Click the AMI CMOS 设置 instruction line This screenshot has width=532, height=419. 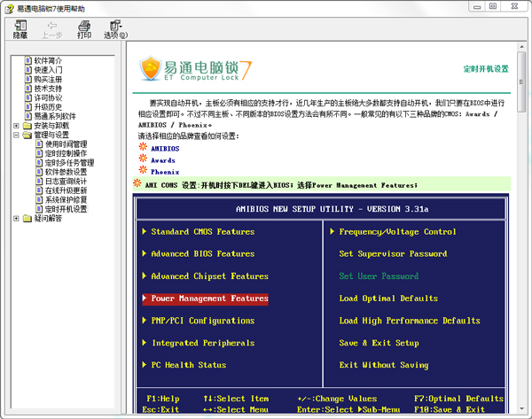coord(281,185)
